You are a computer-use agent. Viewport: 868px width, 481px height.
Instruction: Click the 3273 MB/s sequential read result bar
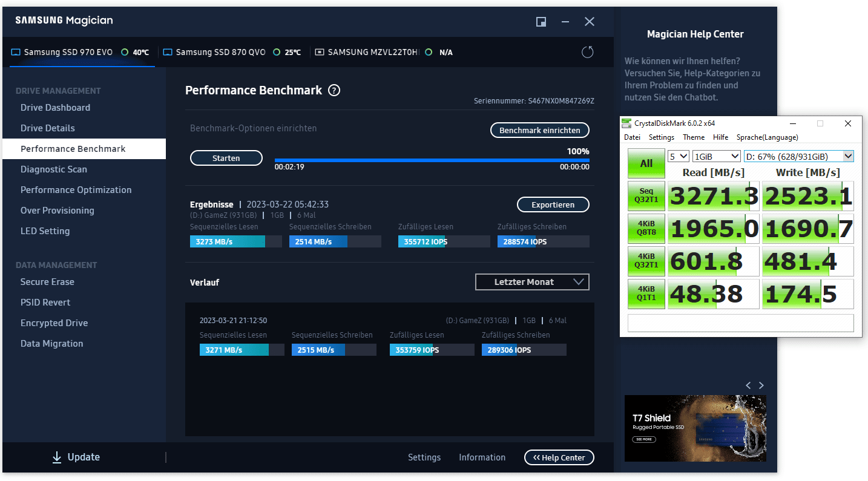(x=236, y=241)
